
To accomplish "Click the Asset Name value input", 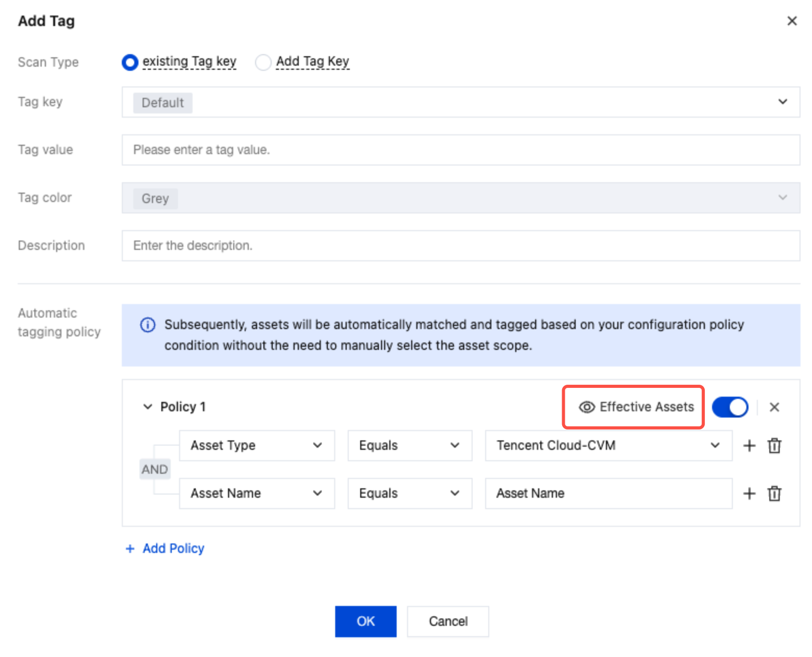I will pos(608,494).
